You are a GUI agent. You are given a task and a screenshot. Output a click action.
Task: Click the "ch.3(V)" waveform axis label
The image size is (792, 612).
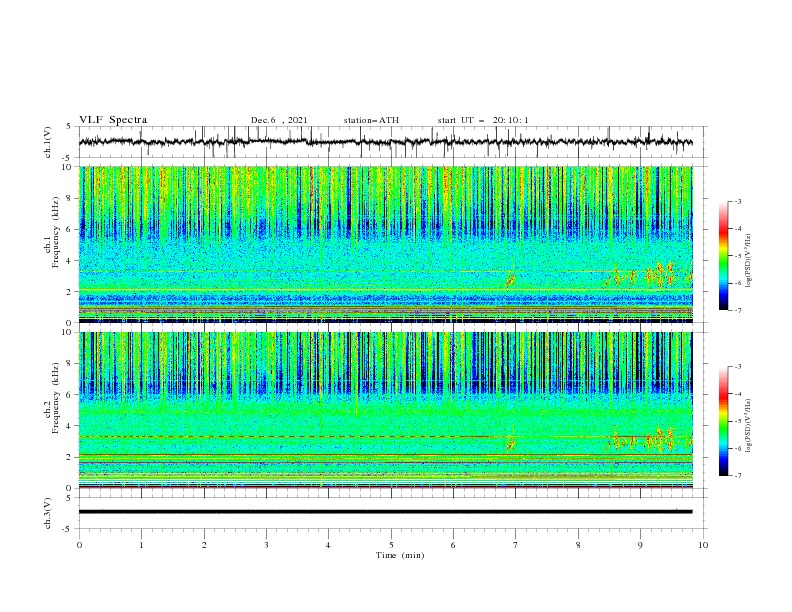48,513
